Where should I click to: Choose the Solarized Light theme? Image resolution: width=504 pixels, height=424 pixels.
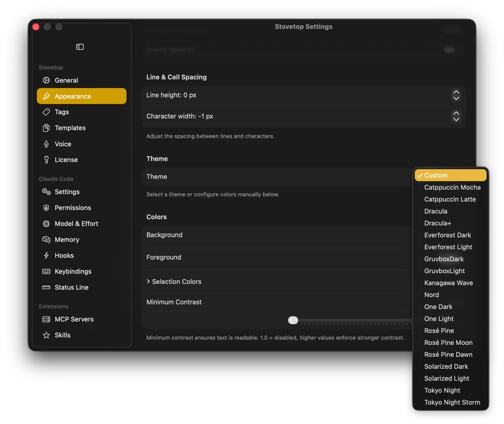450,378
